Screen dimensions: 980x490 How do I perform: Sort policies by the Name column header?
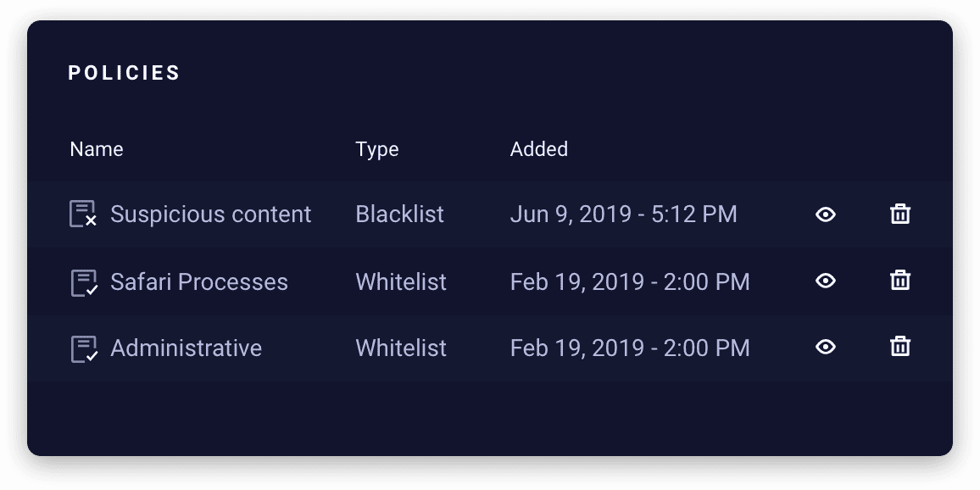click(x=97, y=149)
